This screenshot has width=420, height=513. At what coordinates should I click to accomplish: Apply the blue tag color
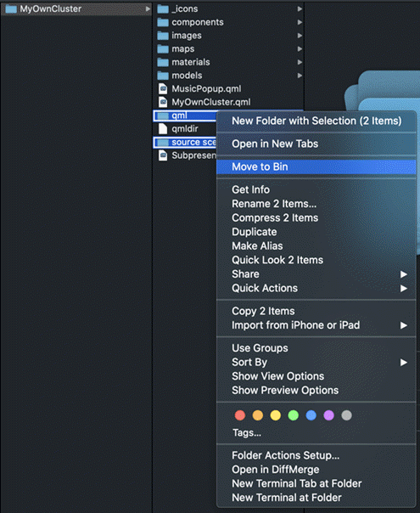pyautogui.click(x=311, y=415)
